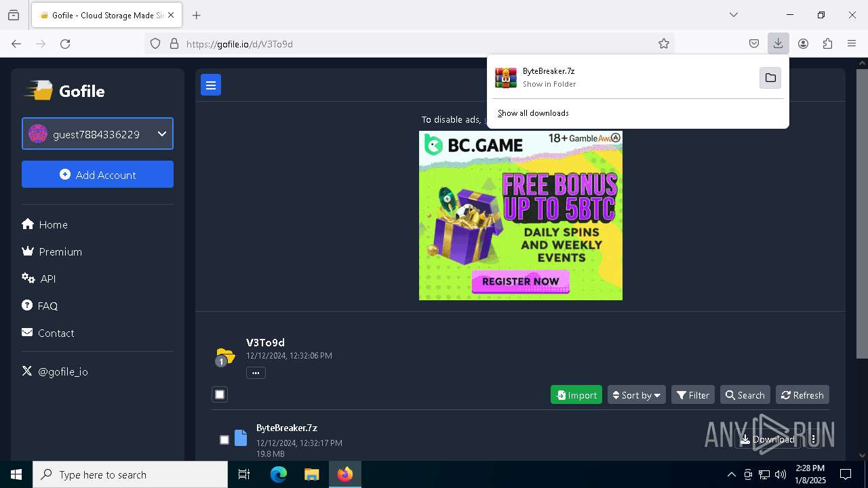Click the Gofile logo
The image size is (868, 488).
coord(64,91)
